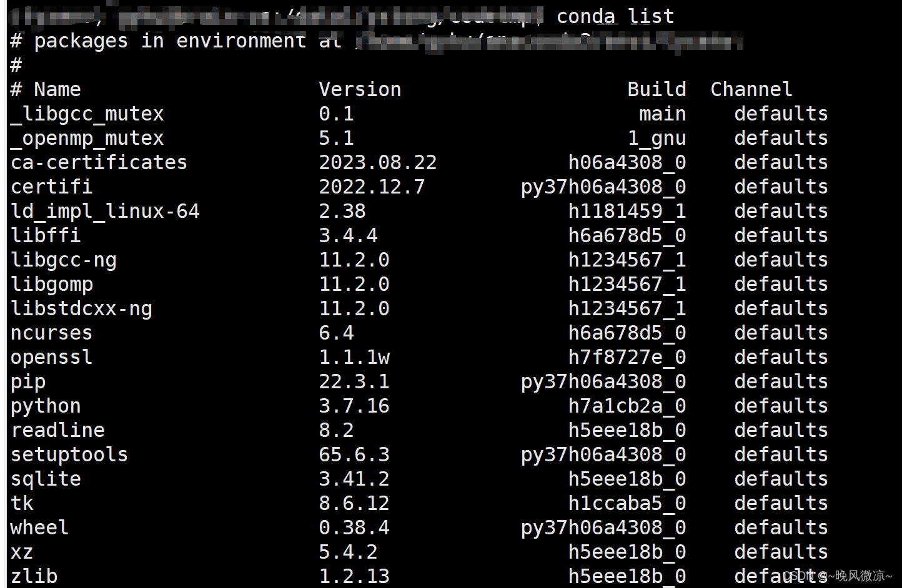The image size is (902, 588).
Task: Select build h06a4308_0 for ca-certificates
Action: point(627,163)
